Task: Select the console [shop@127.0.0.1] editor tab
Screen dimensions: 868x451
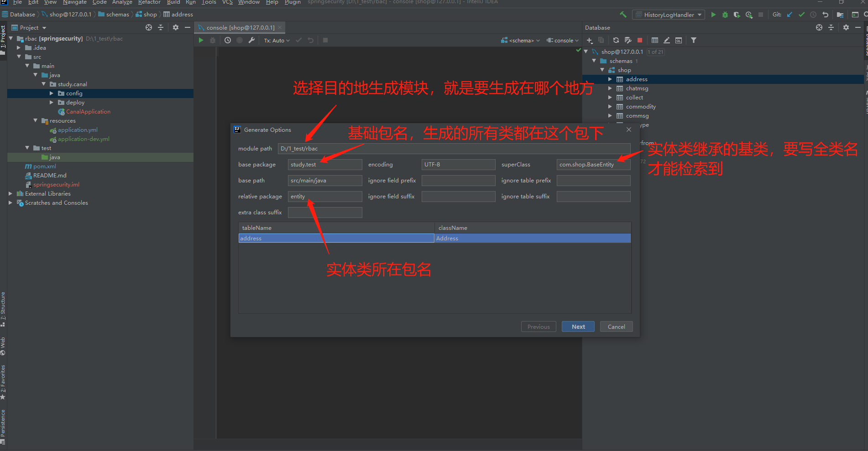Action: pos(241,27)
